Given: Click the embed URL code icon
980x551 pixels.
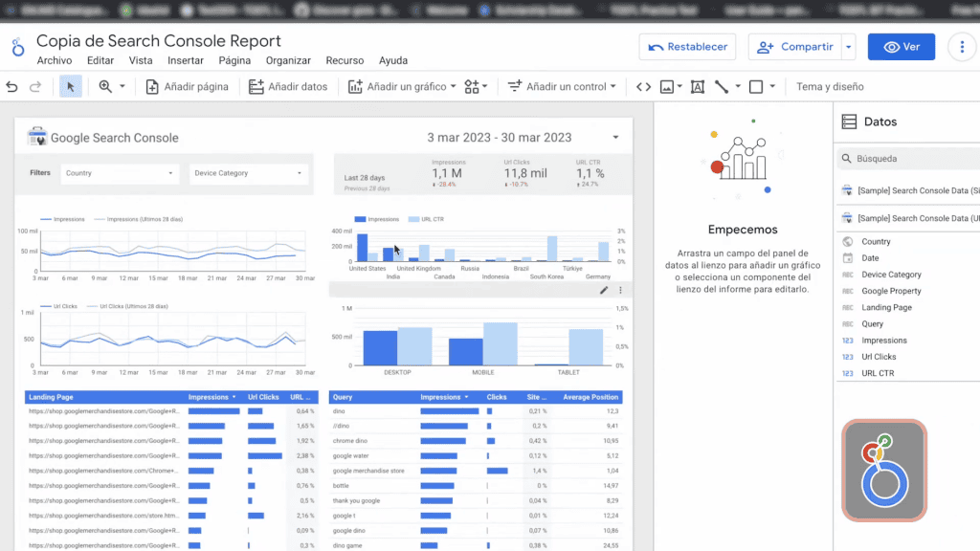Looking at the screenshot, I should 643,87.
